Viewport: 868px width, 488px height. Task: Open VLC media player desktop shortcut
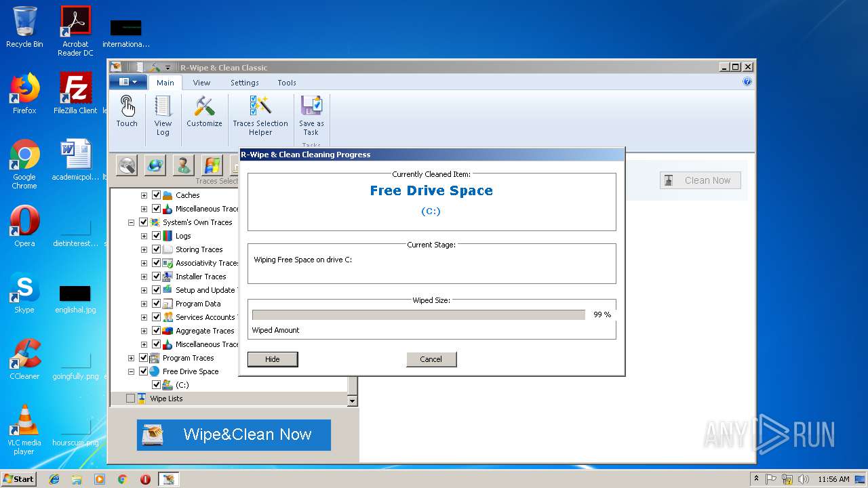[24, 430]
